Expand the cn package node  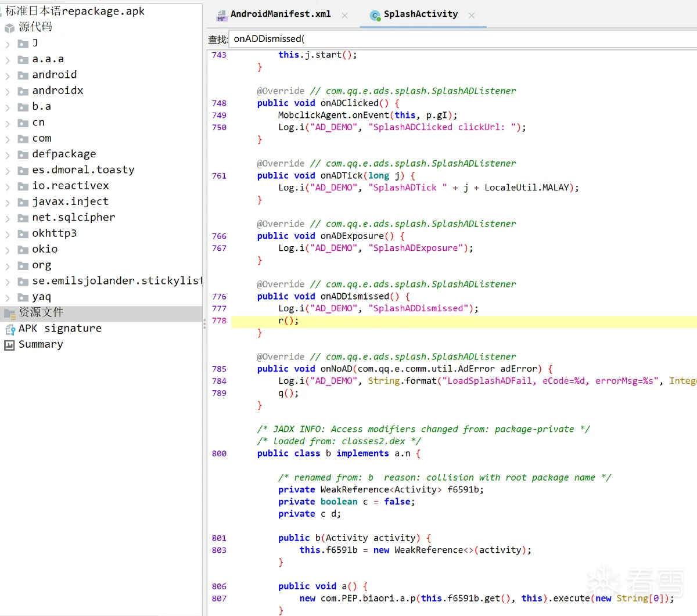coord(8,123)
